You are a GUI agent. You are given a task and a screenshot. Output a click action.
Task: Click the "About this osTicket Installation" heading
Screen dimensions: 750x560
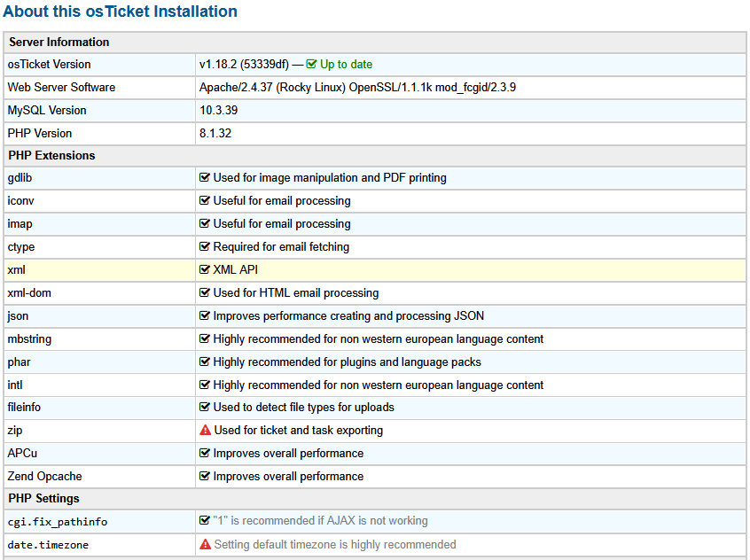[120, 11]
